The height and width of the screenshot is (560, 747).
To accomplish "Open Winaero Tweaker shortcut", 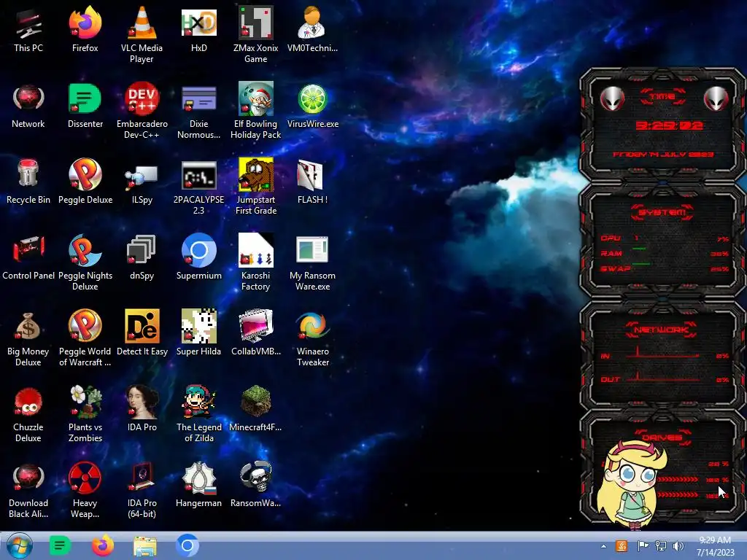I will (312, 326).
